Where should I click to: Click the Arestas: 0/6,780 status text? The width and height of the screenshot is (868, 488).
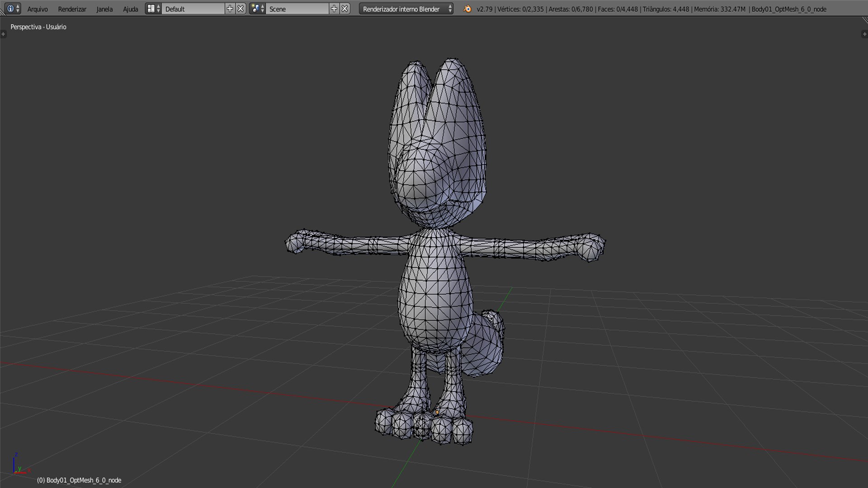click(x=571, y=9)
